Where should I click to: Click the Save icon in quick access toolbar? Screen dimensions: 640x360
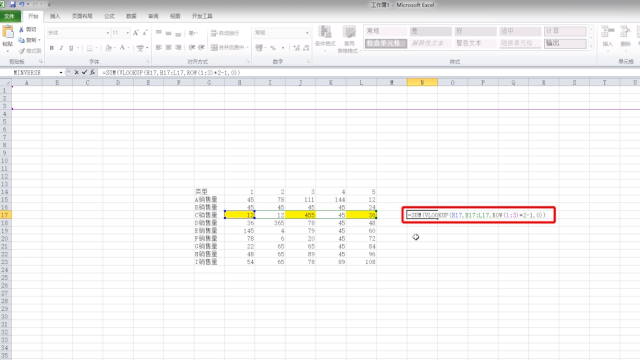coord(13,4)
